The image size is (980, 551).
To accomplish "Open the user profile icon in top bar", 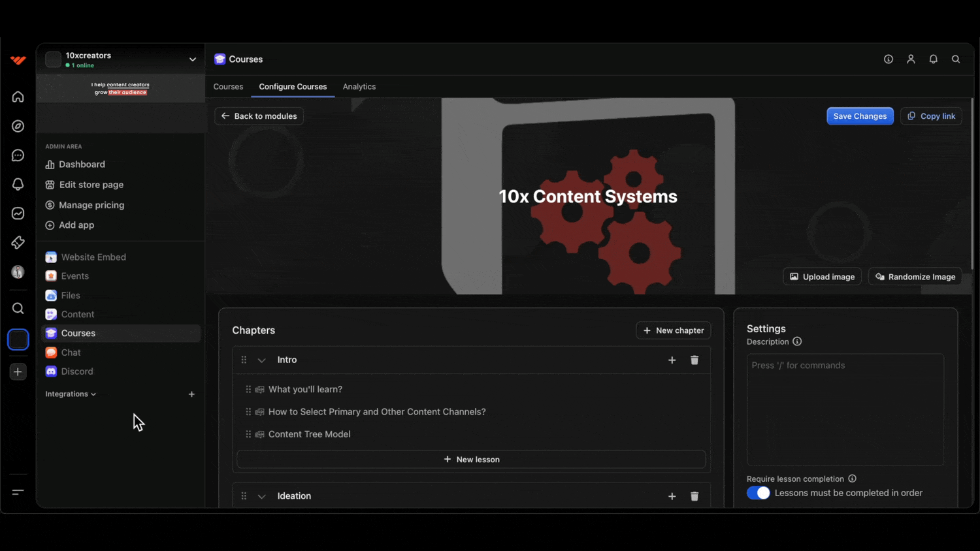I will pyautogui.click(x=911, y=59).
